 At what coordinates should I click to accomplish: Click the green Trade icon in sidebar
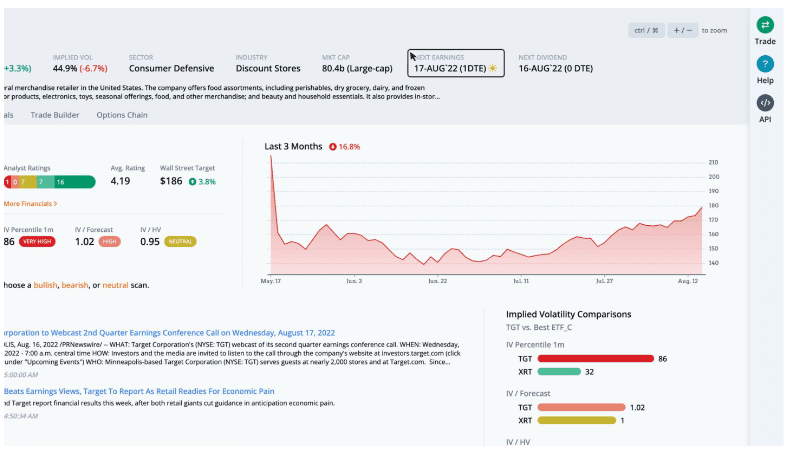[765, 25]
